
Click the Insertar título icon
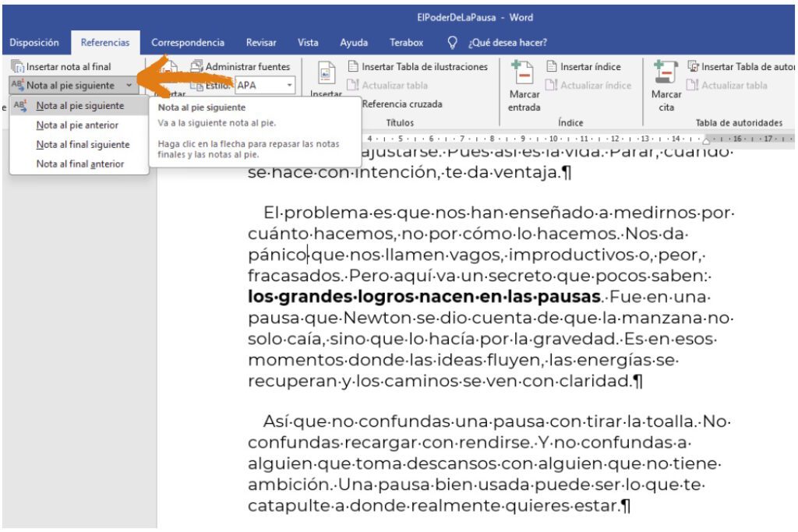tap(325, 72)
